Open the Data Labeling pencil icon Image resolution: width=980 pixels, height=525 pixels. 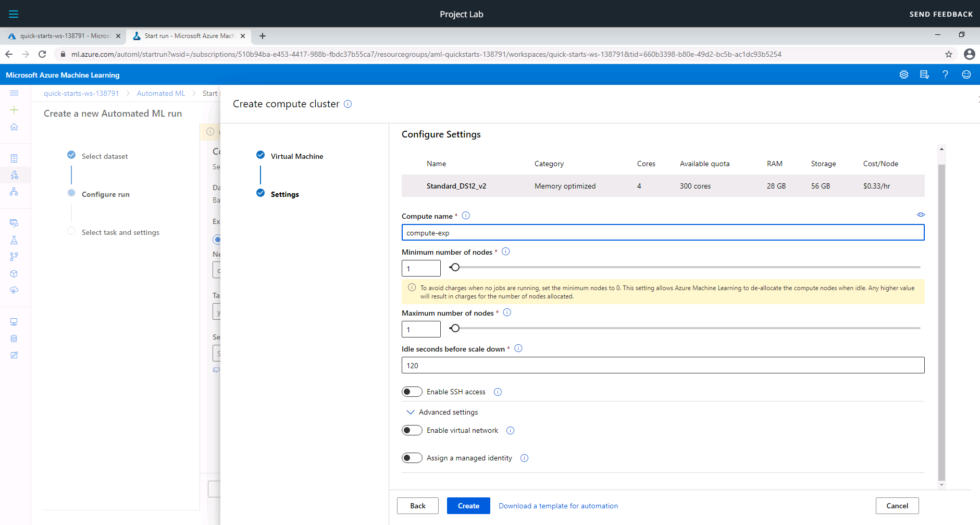pos(15,355)
